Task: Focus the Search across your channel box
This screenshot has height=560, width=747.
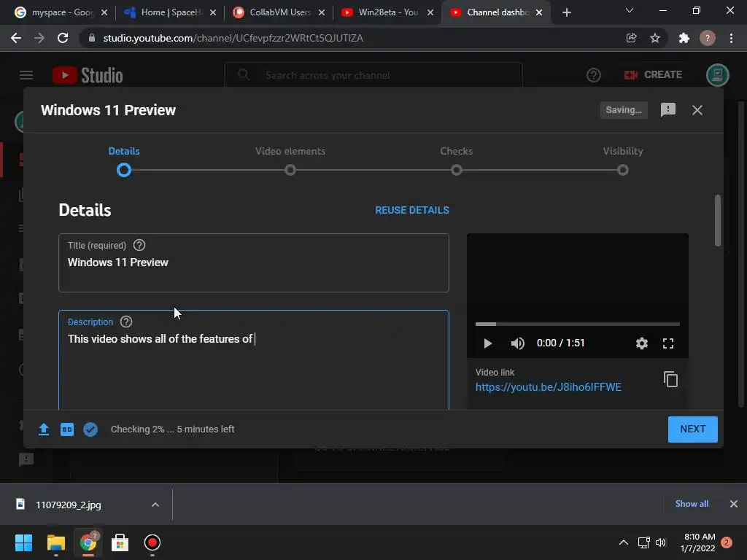Action: [373, 75]
